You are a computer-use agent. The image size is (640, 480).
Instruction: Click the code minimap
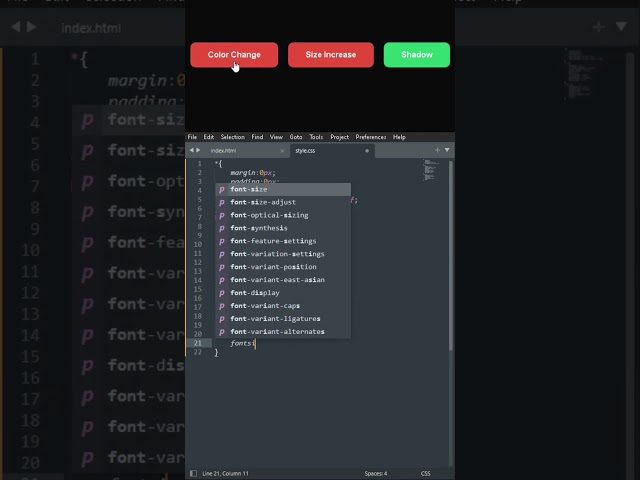pyautogui.click(x=431, y=171)
